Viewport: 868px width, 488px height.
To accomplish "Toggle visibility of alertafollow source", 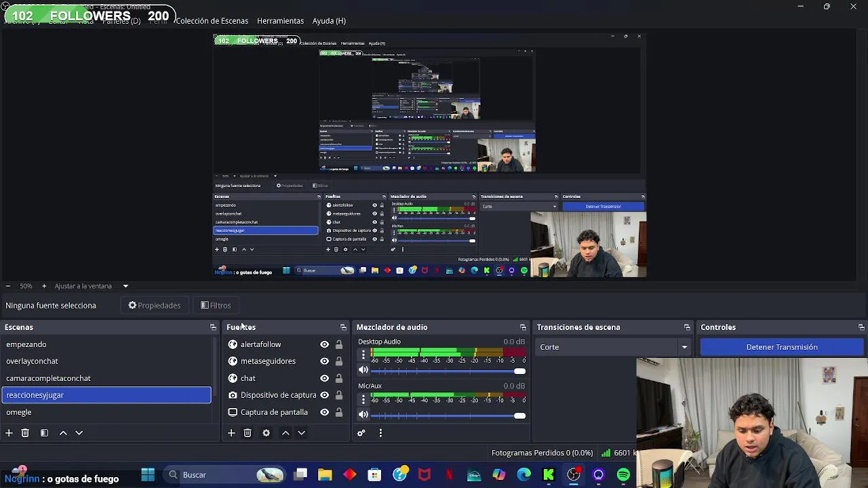I will coord(324,344).
